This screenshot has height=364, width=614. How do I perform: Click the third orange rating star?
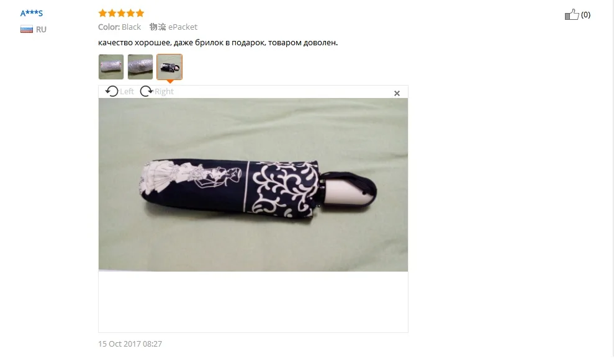(121, 13)
